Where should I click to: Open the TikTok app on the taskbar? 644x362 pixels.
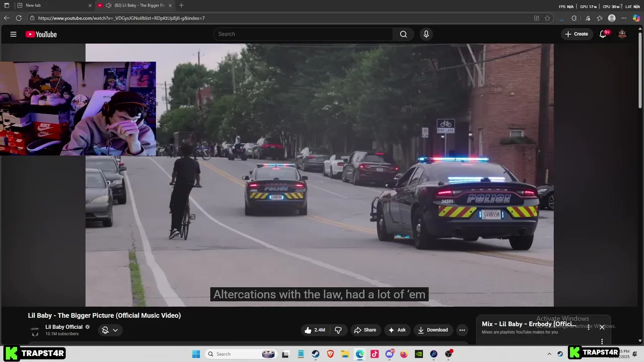click(374, 354)
